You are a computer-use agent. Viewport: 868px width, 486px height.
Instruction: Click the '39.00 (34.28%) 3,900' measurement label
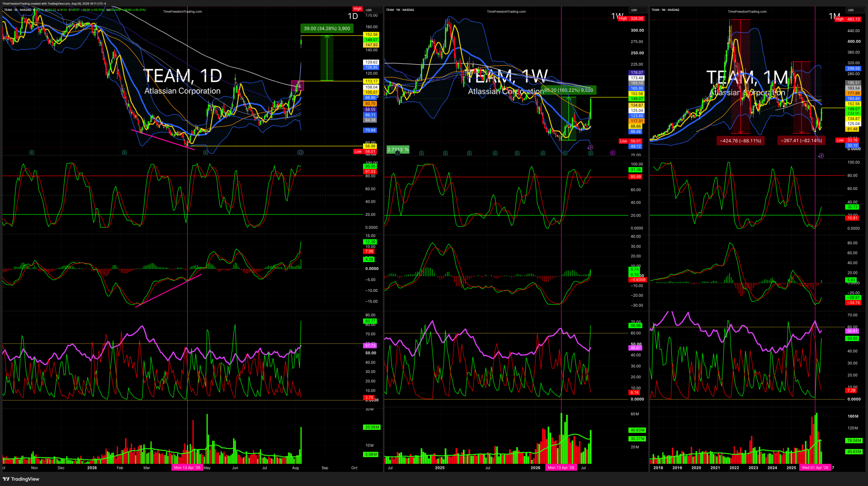(327, 29)
